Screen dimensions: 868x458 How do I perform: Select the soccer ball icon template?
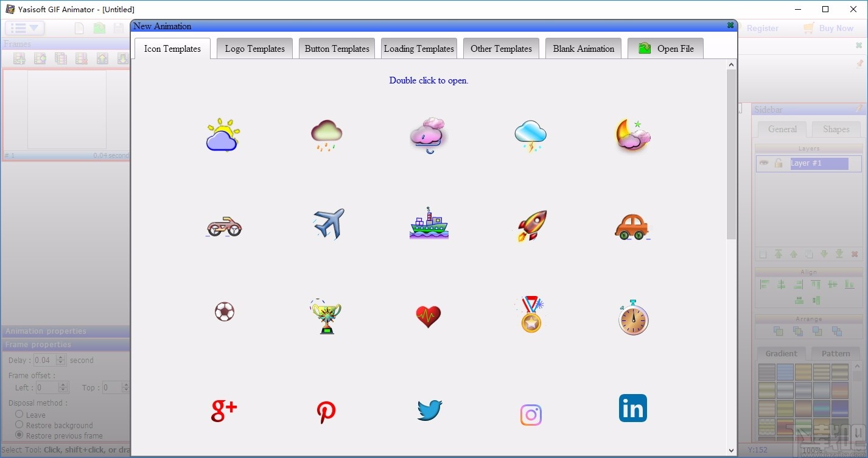pos(224,312)
